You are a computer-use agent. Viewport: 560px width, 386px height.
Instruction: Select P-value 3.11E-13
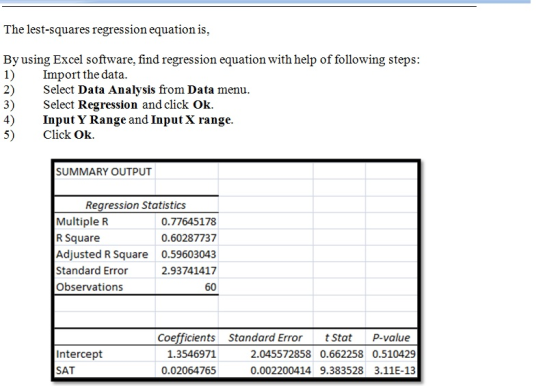395,370
